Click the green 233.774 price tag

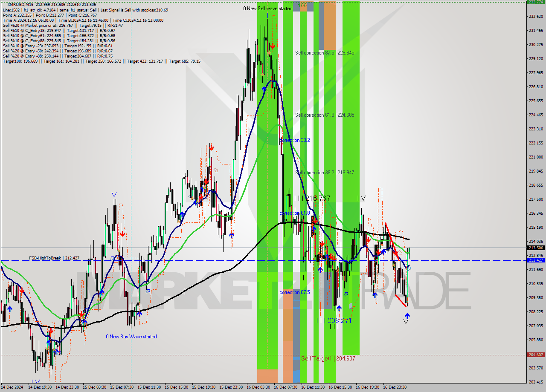[536, 2]
